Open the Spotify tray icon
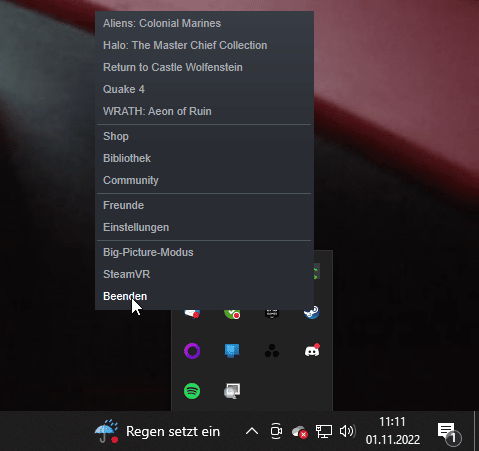479x451 pixels. point(192,391)
